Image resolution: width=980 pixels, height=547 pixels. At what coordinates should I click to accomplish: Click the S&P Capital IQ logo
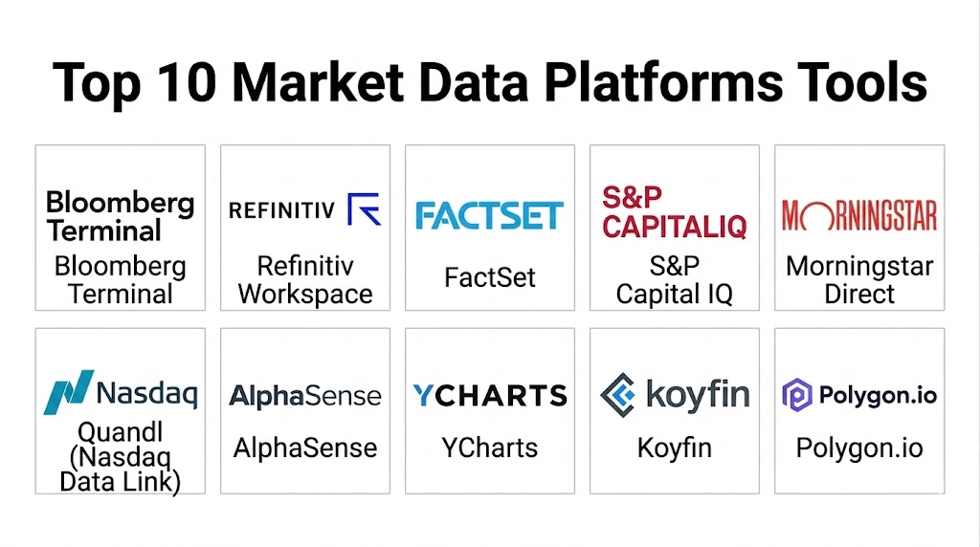pos(674,212)
